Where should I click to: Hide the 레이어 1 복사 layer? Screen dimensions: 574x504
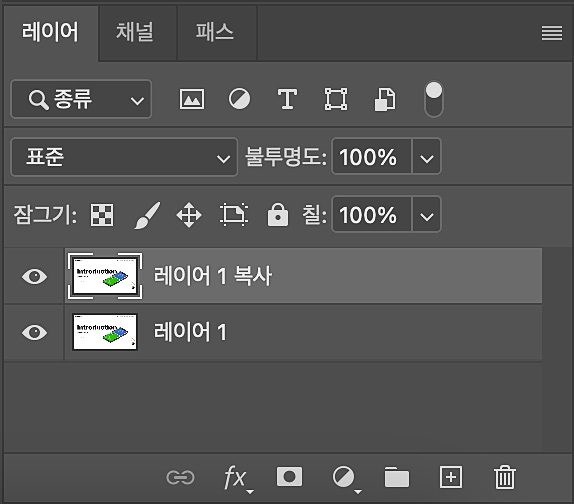34,276
